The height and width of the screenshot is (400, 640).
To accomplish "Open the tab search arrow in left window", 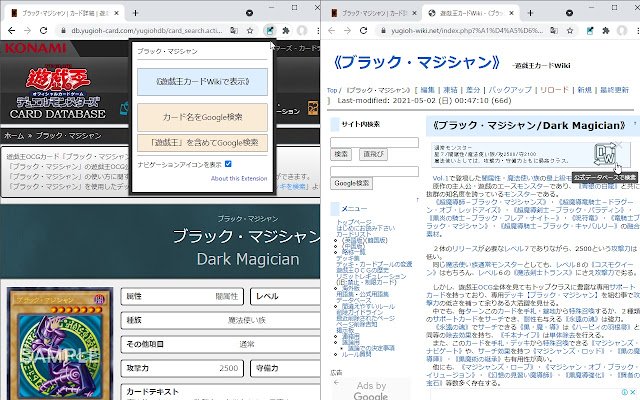I will click(x=249, y=13).
